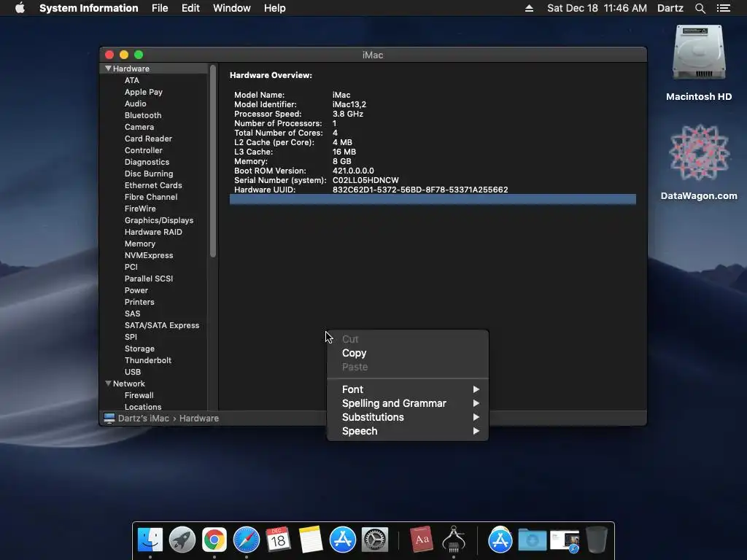Click the Boot ROM Version 421.0.0.0.0
This screenshot has width=747, height=560.
point(353,171)
